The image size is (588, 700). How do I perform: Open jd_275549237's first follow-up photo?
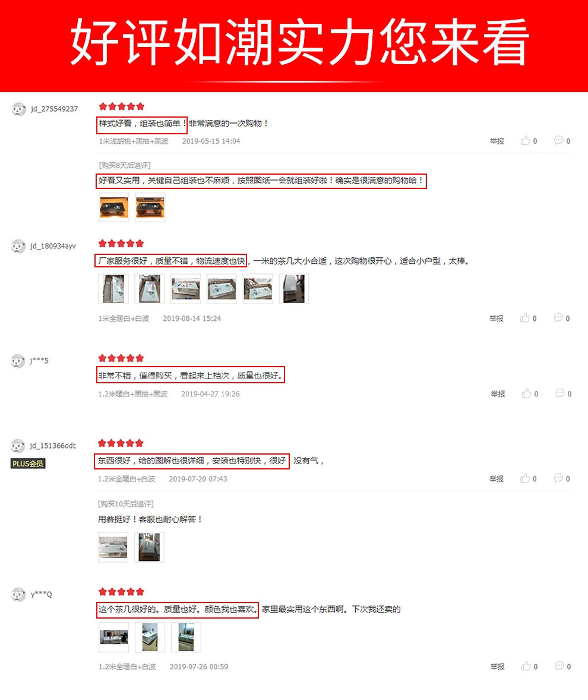tap(114, 207)
